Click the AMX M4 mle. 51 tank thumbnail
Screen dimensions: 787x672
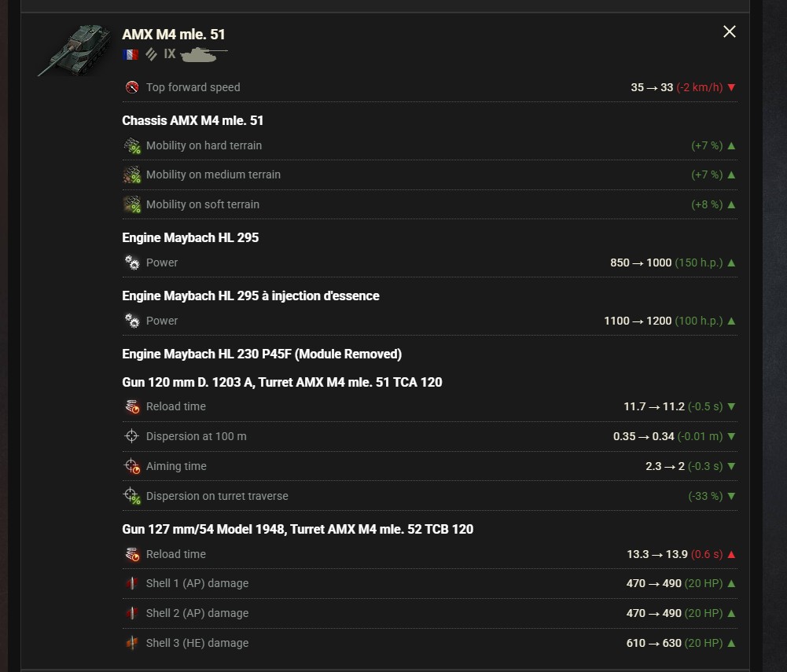[x=75, y=50]
